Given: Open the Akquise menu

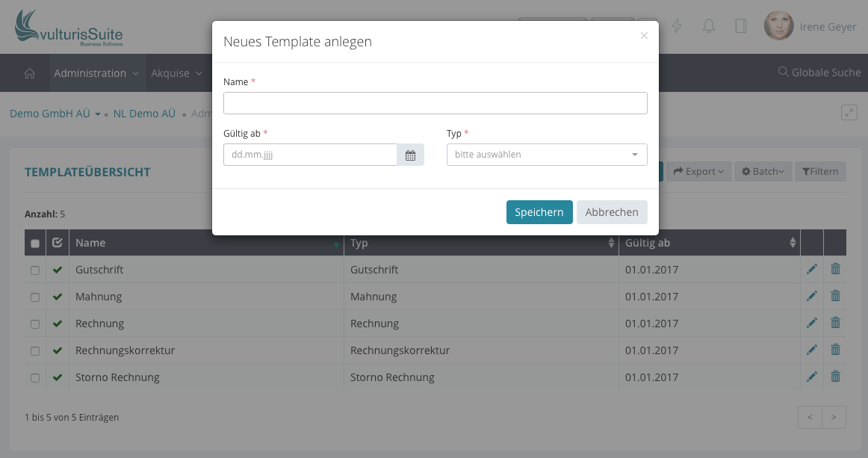Looking at the screenshot, I should tap(176, 73).
